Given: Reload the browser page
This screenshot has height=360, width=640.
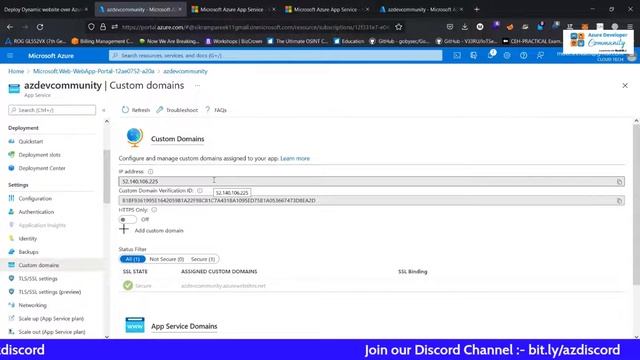Looking at the screenshot, I should 40,27.
